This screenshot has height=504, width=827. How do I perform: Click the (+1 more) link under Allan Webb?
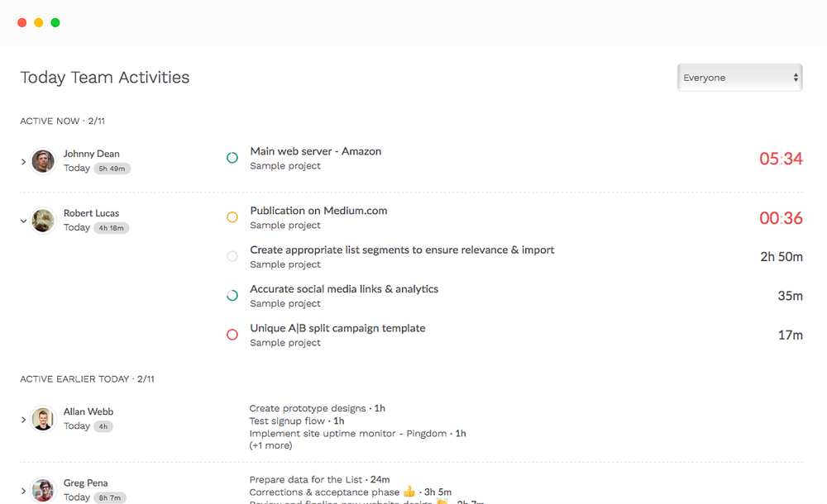pos(270,445)
